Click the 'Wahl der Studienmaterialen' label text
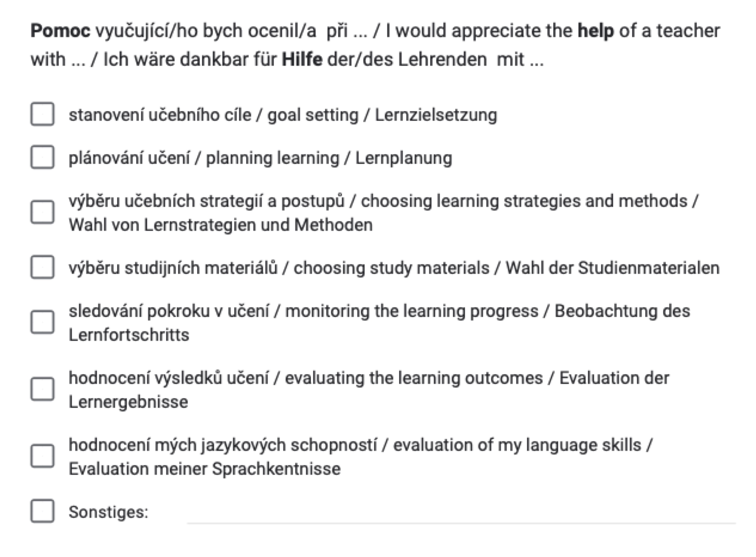This screenshot has height=557, width=756. (612, 268)
